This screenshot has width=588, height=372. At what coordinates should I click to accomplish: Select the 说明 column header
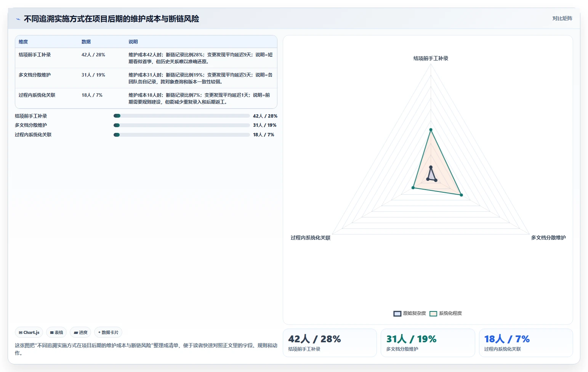pos(133,42)
